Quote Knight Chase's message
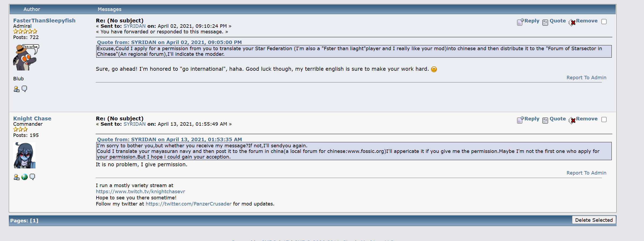 click(557, 119)
